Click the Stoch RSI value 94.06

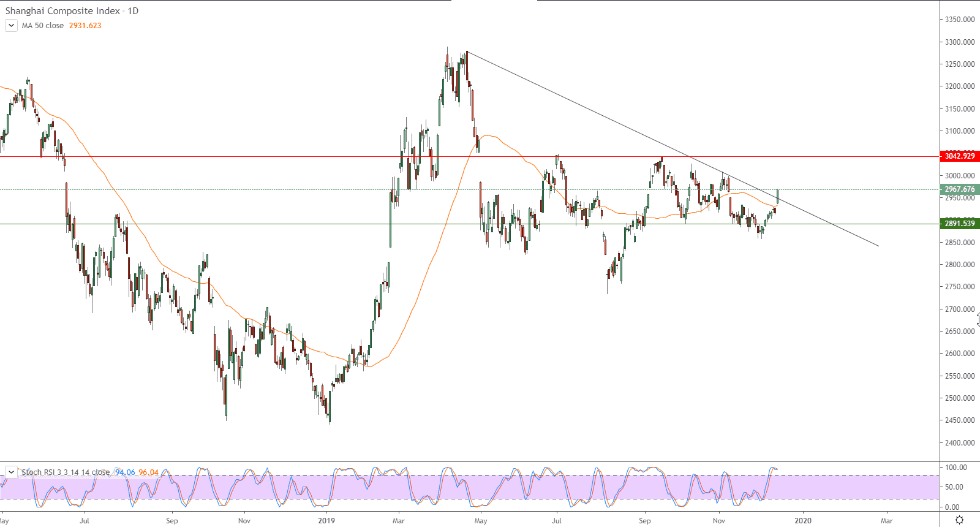125,472
